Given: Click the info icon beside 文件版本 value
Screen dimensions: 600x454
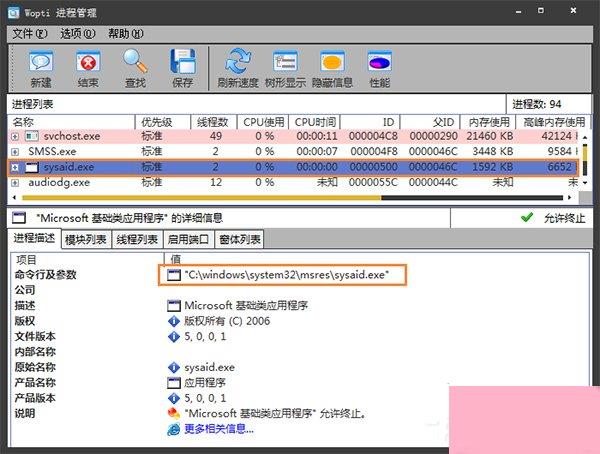Looking at the screenshot, I should tap(174, 336).
